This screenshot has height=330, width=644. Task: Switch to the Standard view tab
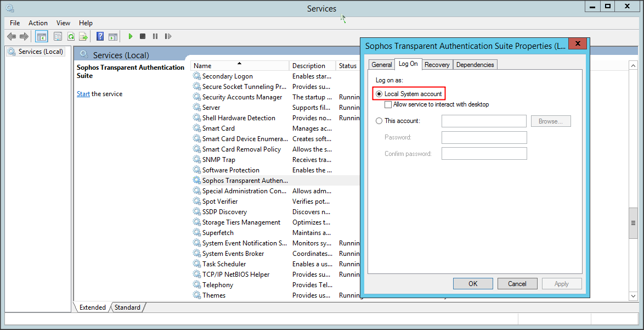127,307
